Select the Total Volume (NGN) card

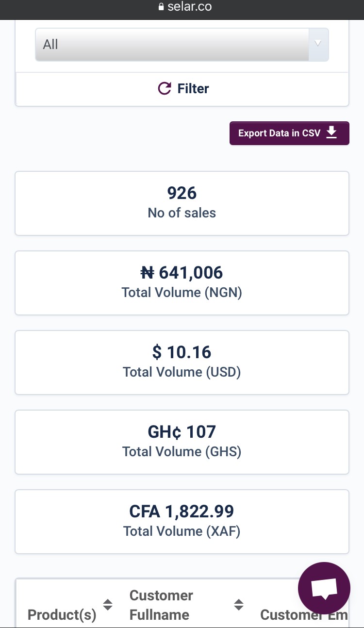click(182, 282)
